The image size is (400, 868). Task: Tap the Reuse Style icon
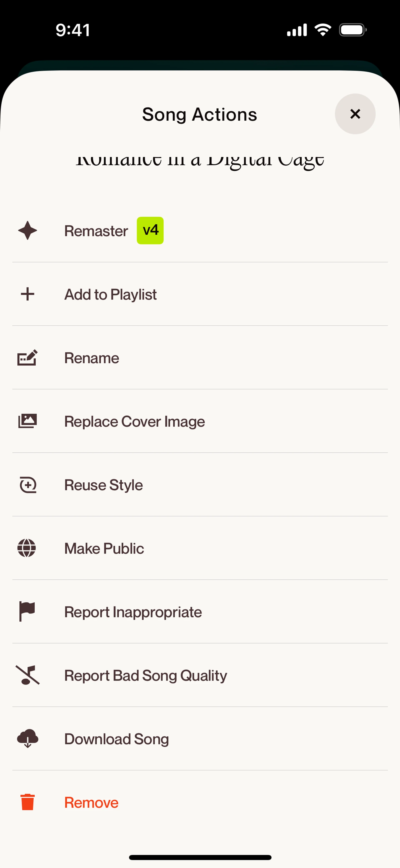coord(28,485)
